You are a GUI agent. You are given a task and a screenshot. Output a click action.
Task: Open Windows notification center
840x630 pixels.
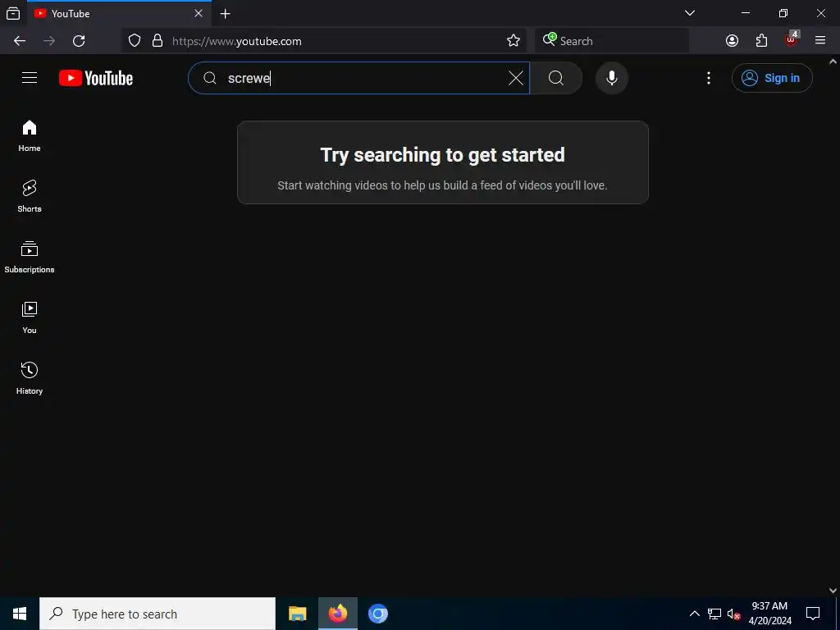click(813, 614)
